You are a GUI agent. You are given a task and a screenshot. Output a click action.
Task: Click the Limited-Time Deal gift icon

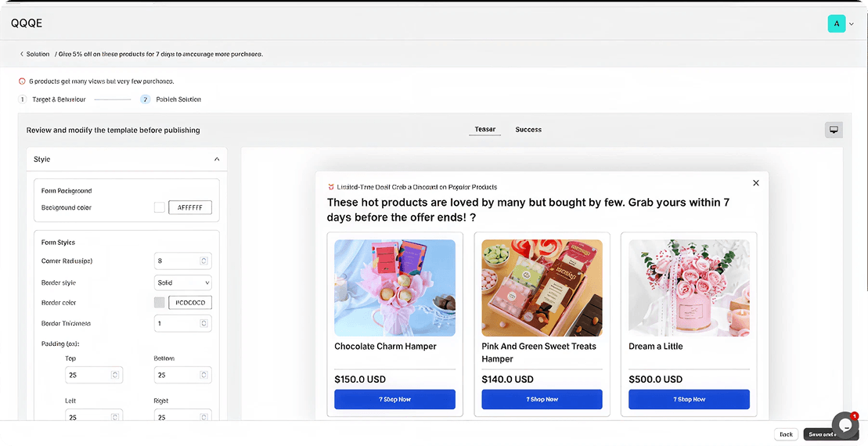[331, 187]
